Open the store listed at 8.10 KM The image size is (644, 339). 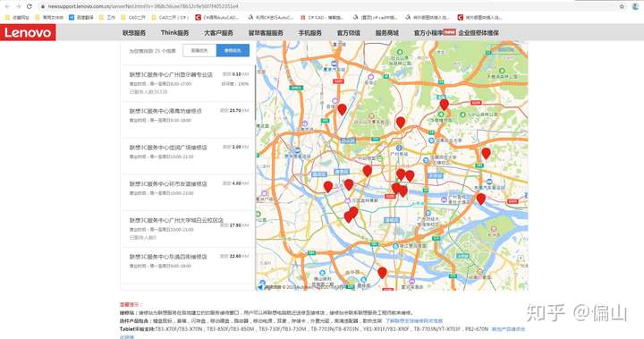188,83
